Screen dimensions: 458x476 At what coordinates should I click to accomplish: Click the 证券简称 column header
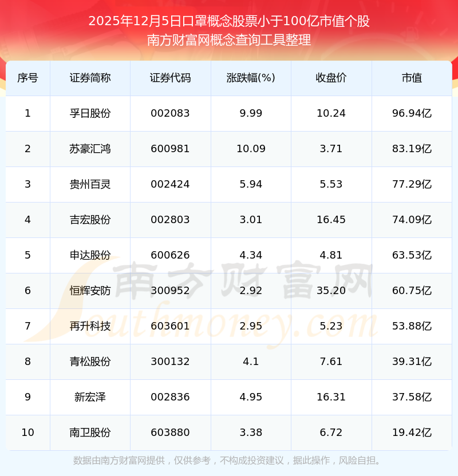[90, 78]
